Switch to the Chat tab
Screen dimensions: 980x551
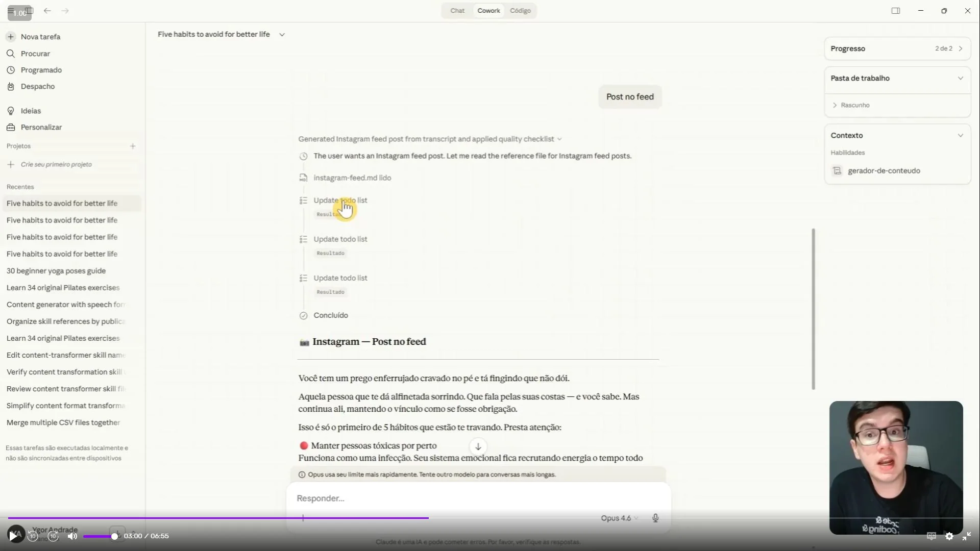457,11
